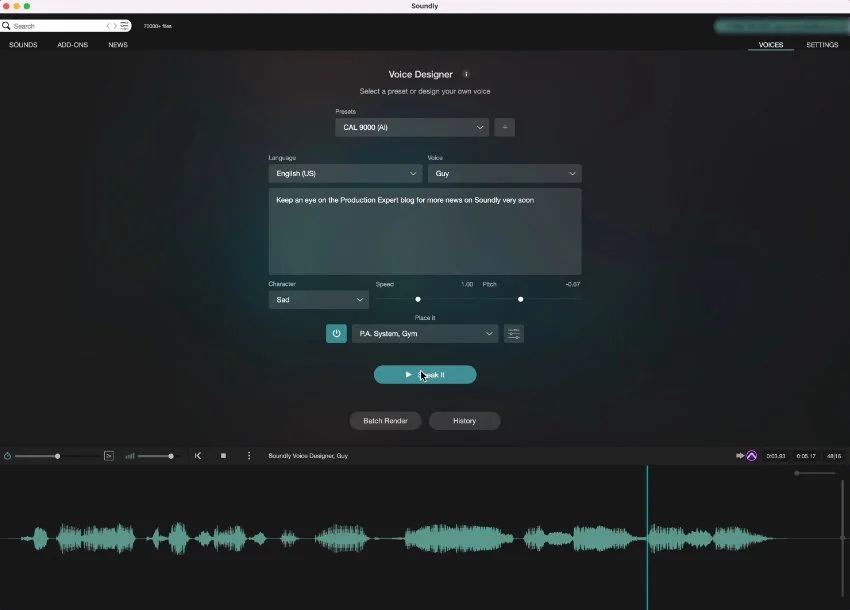Viewport: 850px width, 610px height.
Task: Change the Character dropdown from Sad
Action: (317, 299)
